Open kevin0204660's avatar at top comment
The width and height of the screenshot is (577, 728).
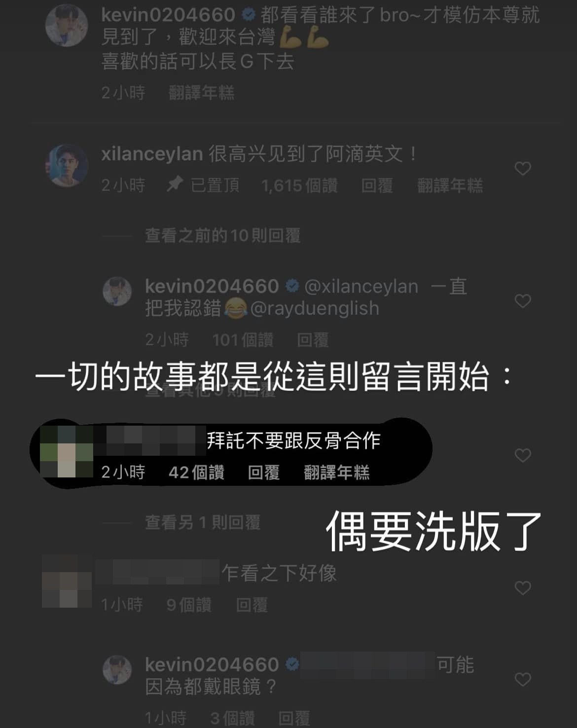tap(67, 25)
